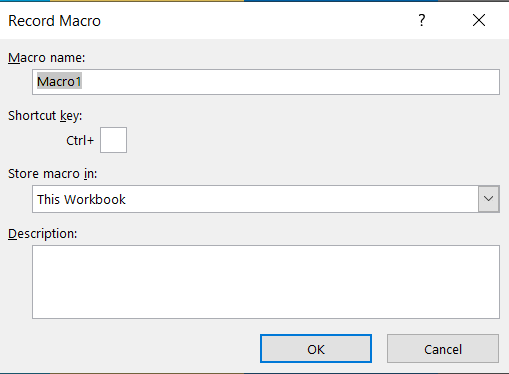This screenshot has height=374, width=509.
Task: Confirm recording with the OK button
Action: click(316, 349)
